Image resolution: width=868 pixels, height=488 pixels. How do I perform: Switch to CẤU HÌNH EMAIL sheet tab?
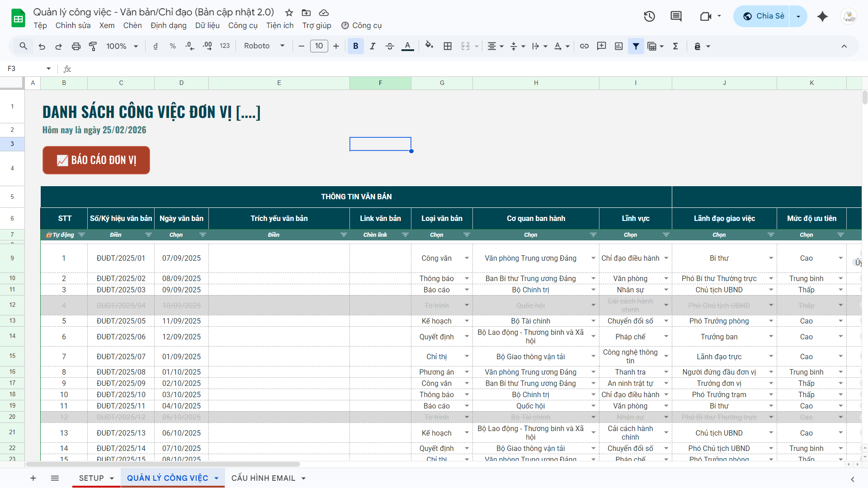(263, 478)
